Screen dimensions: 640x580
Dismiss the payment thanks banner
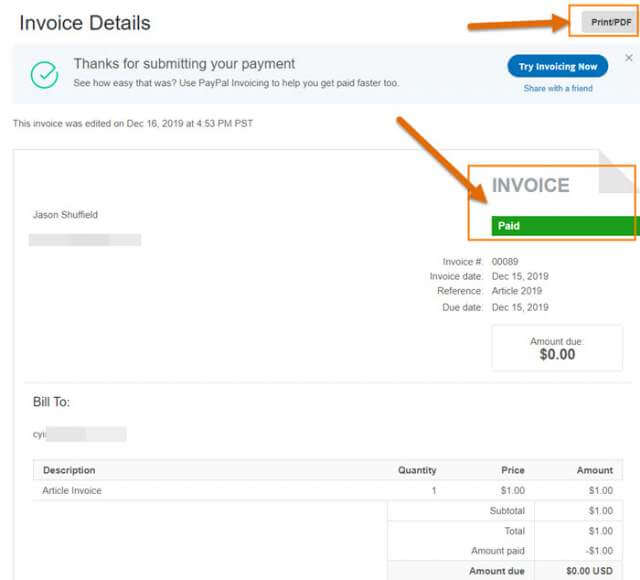coord(629,58)
